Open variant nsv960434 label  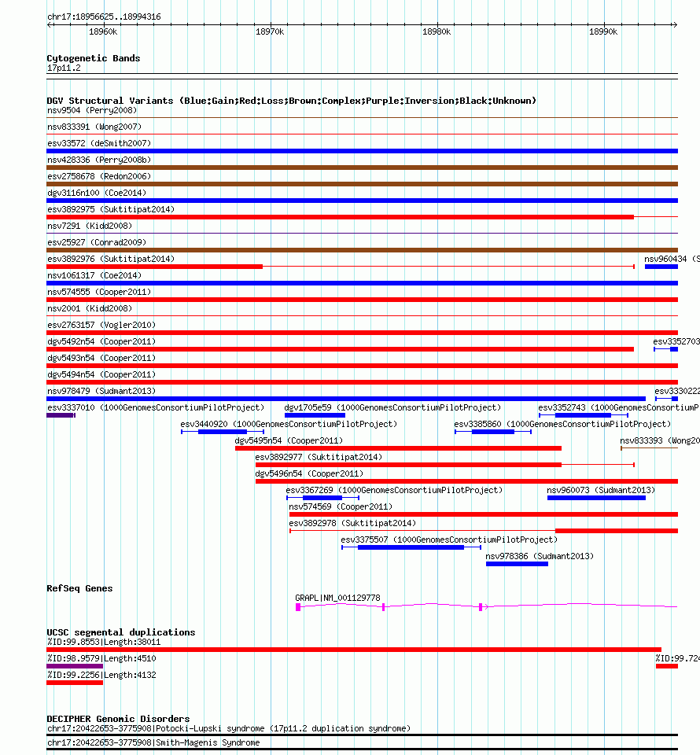[672, 259]
